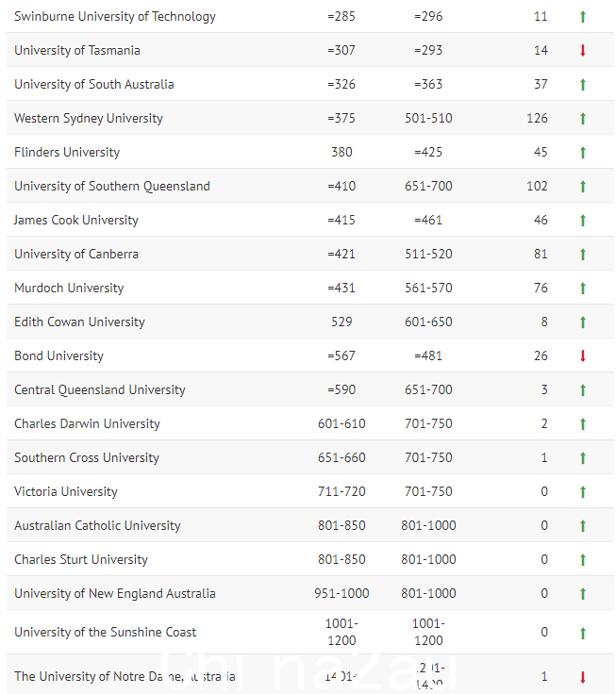Select James Cook University text
This screenshot has width=616, height=694.
click(75, 220)
